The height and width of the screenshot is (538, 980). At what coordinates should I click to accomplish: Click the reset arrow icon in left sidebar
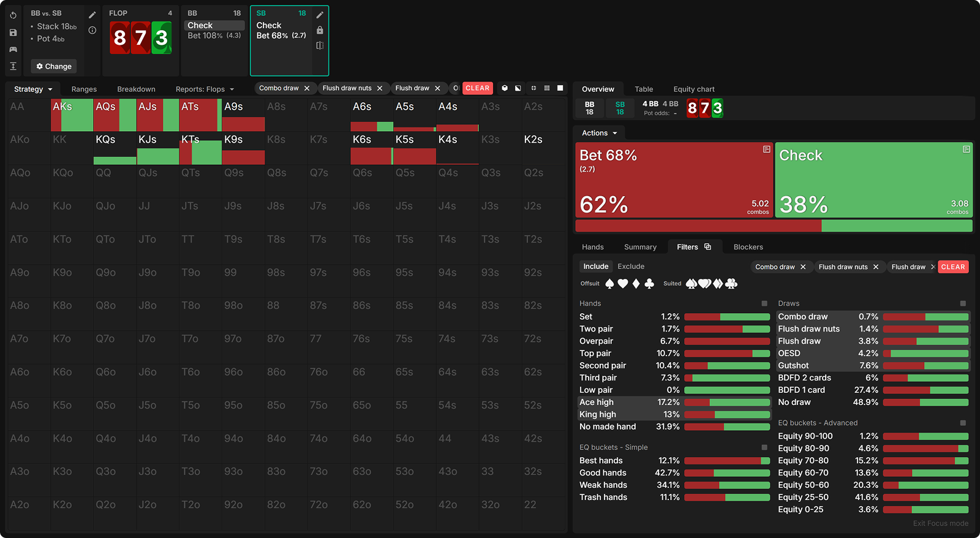(13, 15)
